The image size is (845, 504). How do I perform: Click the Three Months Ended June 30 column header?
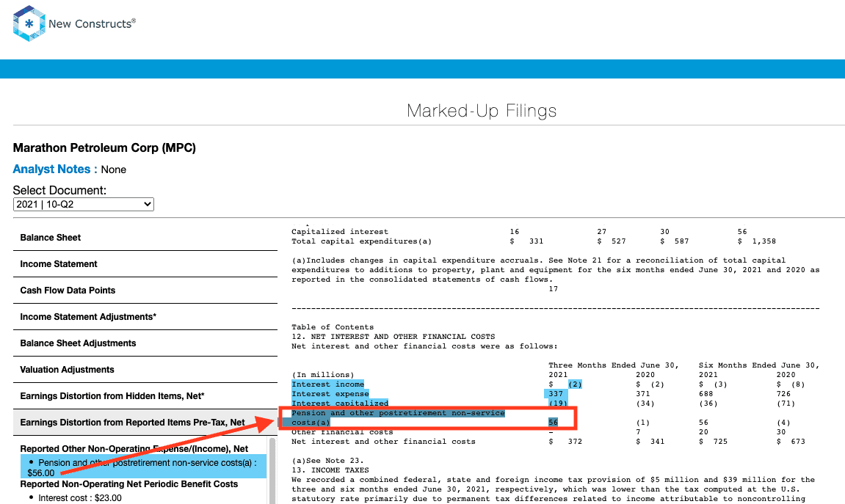pyautogui.click(x=613, y=365)
